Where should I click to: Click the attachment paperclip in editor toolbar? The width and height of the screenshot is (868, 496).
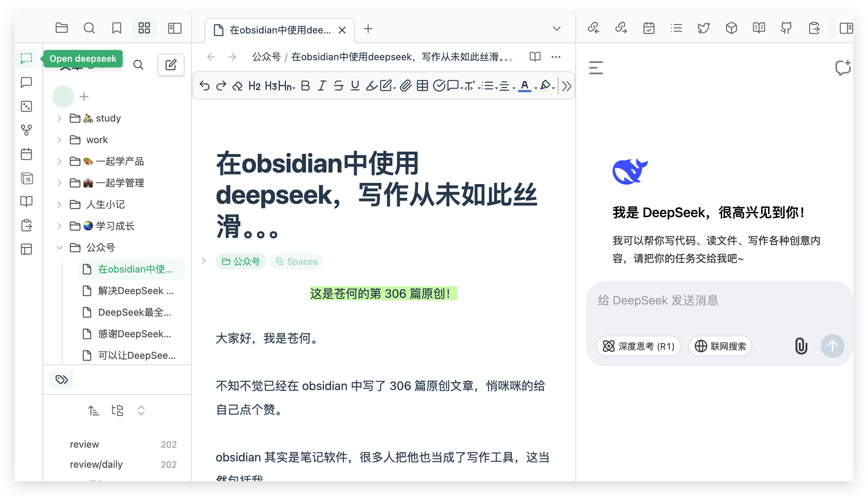click(x=406, y=86)
